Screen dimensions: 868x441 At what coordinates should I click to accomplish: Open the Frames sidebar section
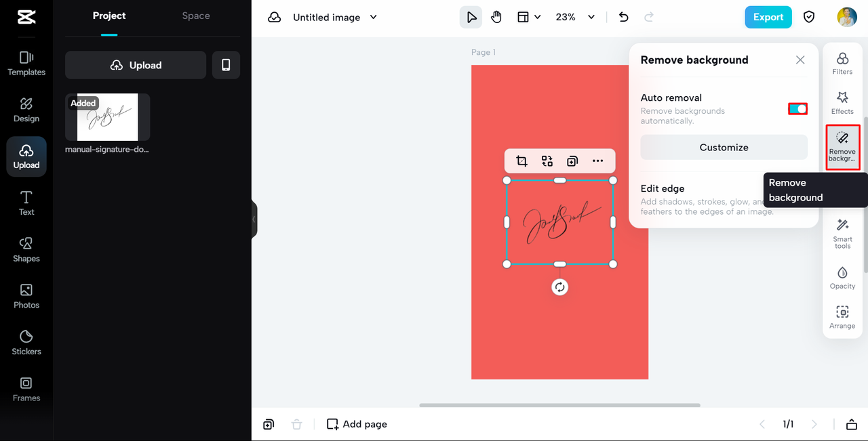(26, 389)
